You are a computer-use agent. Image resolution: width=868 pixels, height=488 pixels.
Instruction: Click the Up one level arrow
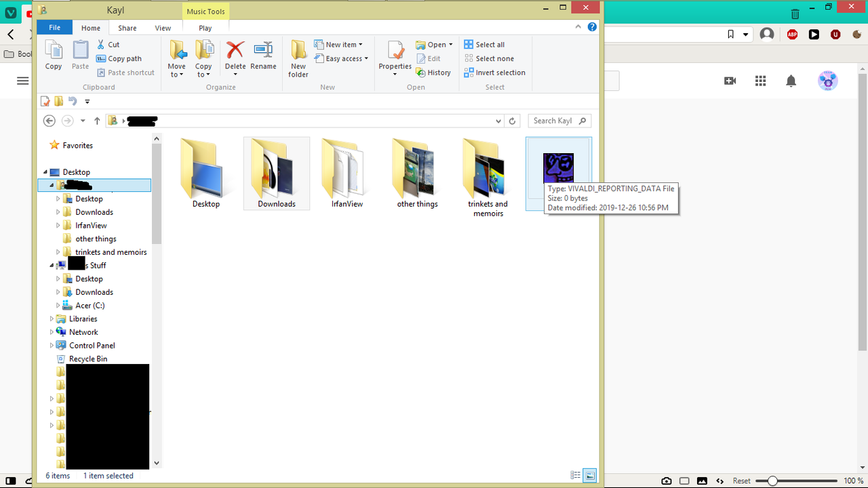[97, 121]
